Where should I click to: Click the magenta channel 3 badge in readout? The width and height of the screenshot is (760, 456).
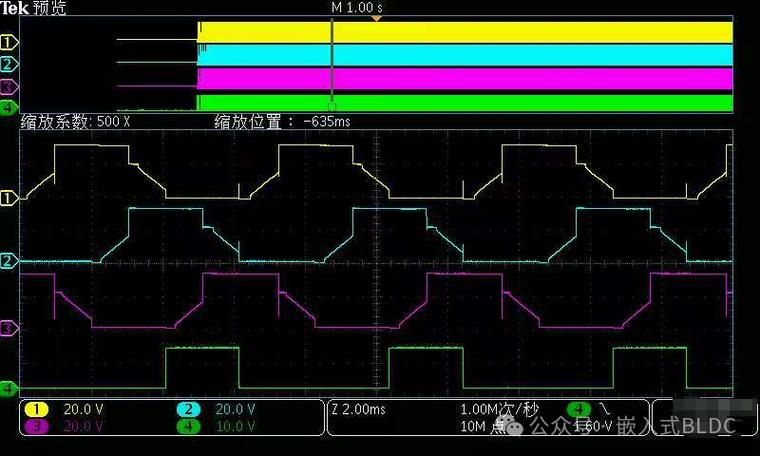pos(37,427)
